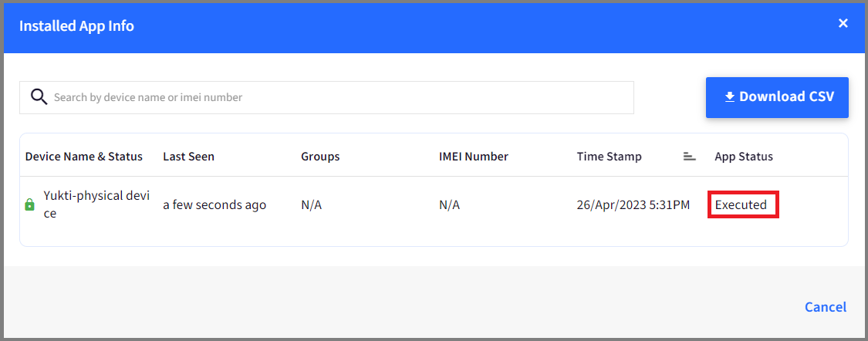Click the Time Stamp column header

609,157
